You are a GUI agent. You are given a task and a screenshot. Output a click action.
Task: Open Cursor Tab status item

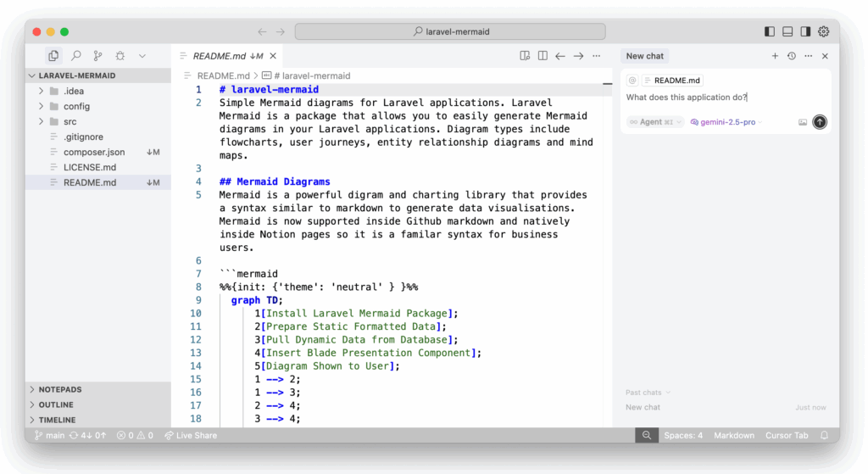point(787,435)
